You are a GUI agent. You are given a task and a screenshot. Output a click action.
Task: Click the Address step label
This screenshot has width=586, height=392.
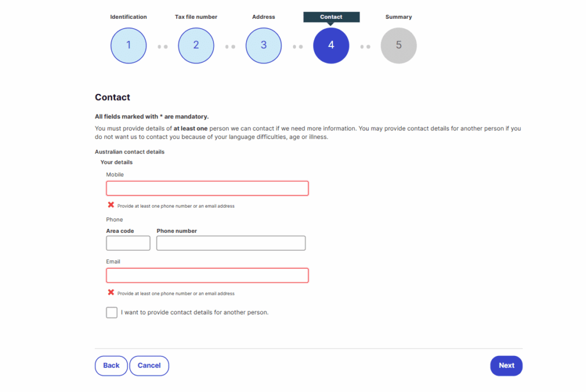tap(263, 17)
